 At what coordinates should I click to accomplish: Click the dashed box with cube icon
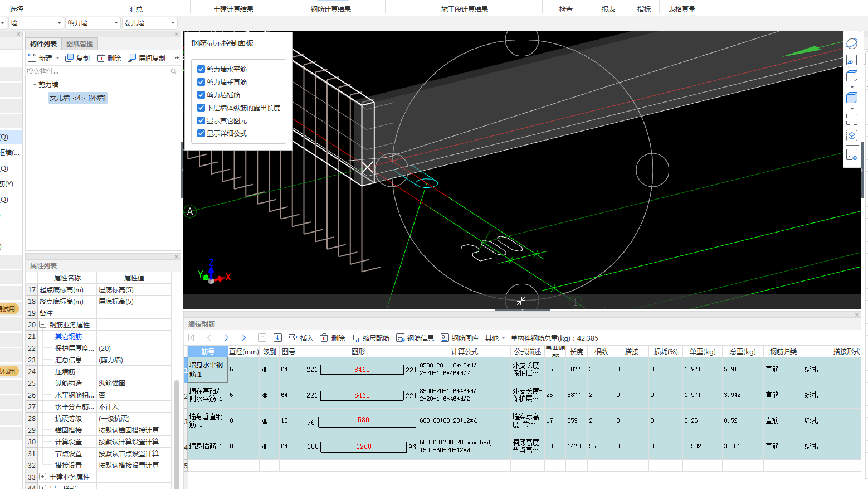click(851, 135)
